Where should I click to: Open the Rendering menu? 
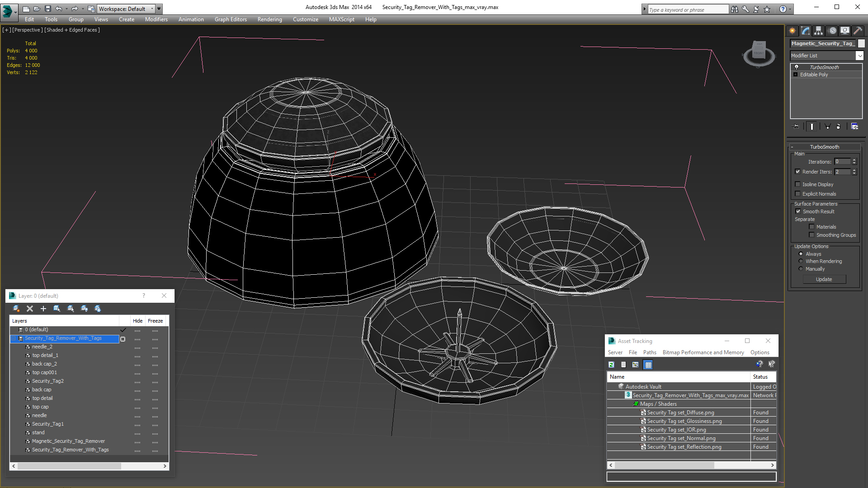[x=269, y=19]
